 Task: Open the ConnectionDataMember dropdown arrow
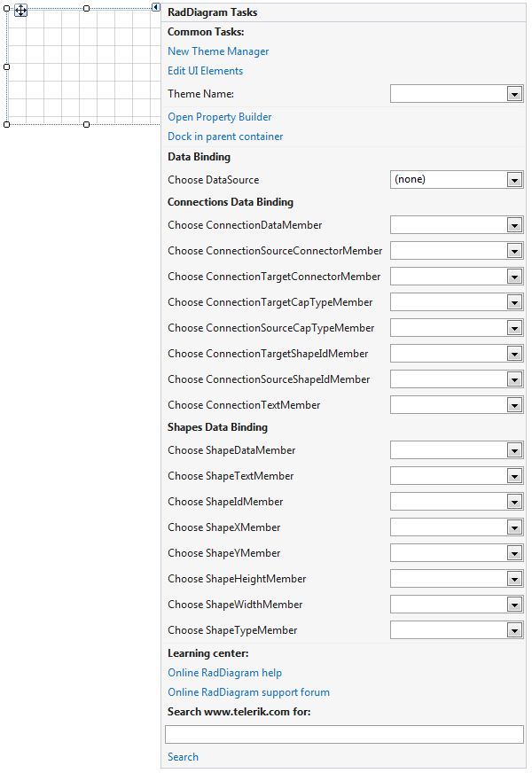[515, 224]
